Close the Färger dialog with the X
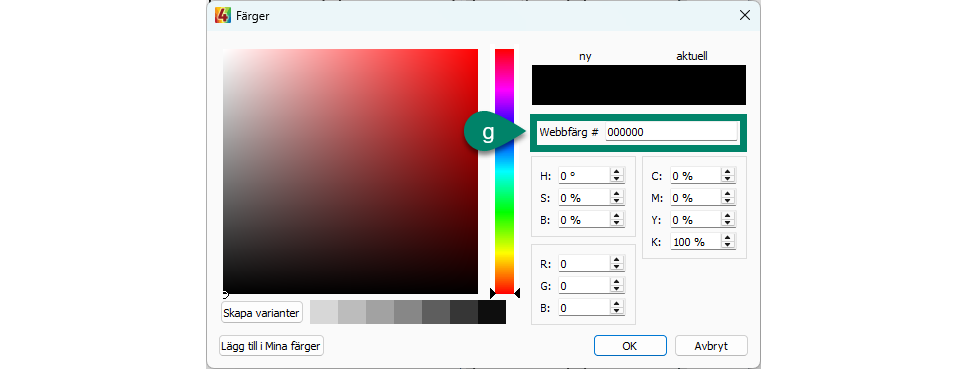Image resolution: width=960 pixels, height=369 pixels. click(x=744, y=15)
